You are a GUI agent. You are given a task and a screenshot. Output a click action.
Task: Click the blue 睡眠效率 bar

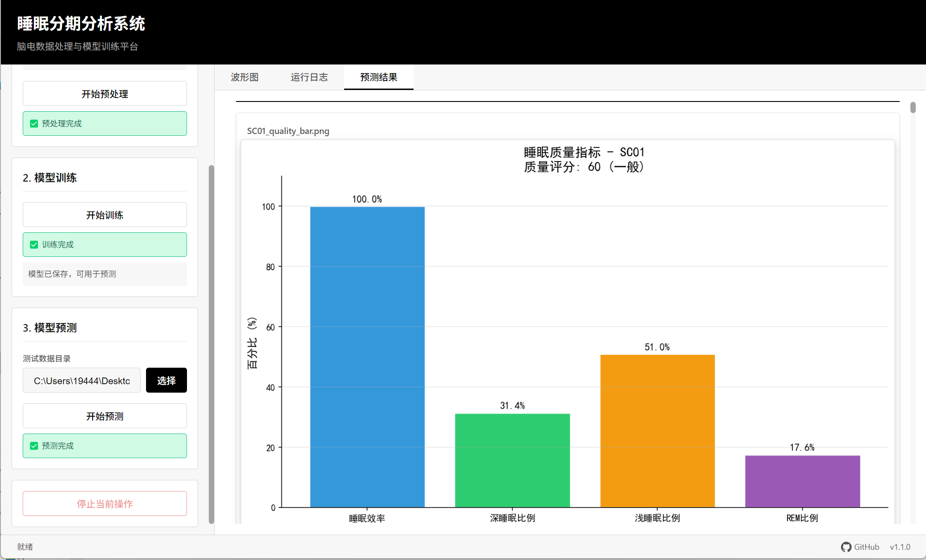(x=367, y=356)
